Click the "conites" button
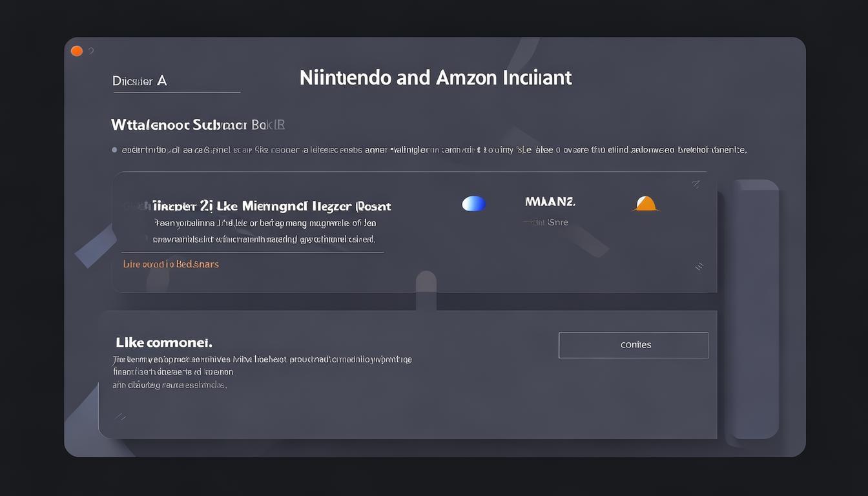This screenshot has width=868, height=496. [x=633, y=345]
